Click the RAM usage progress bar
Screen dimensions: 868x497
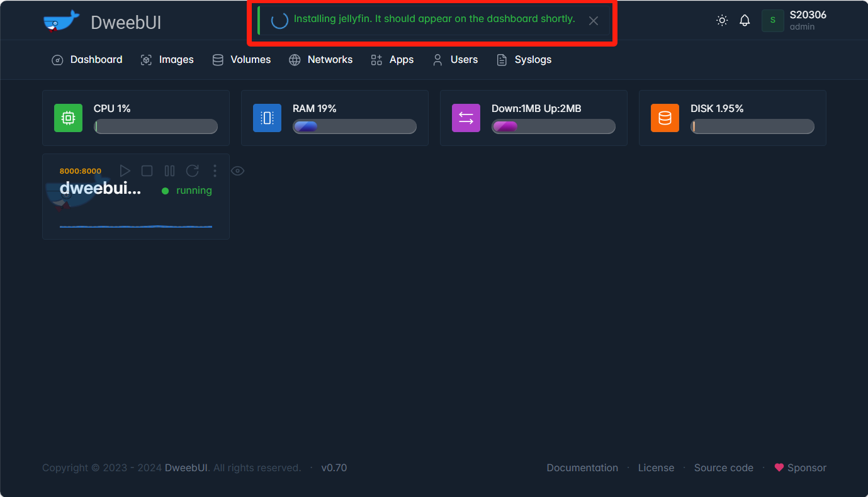point(354,126)
